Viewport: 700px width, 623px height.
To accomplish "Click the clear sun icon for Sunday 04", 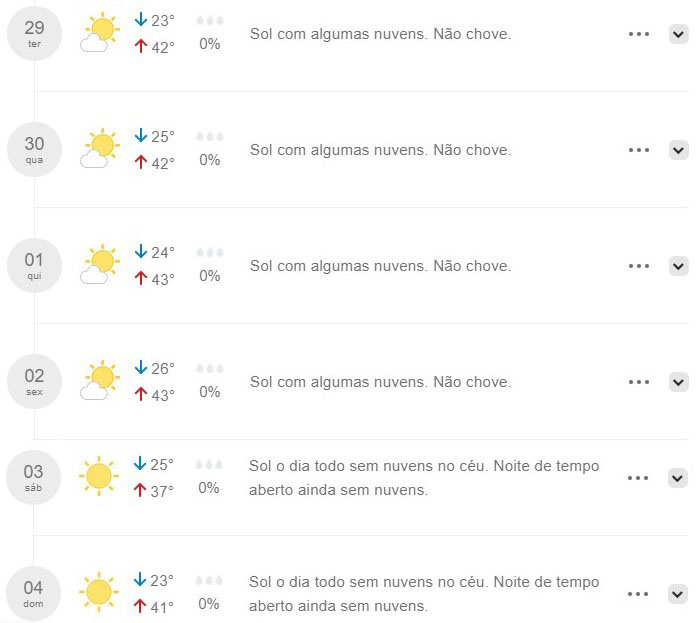I will pos(99,592).
